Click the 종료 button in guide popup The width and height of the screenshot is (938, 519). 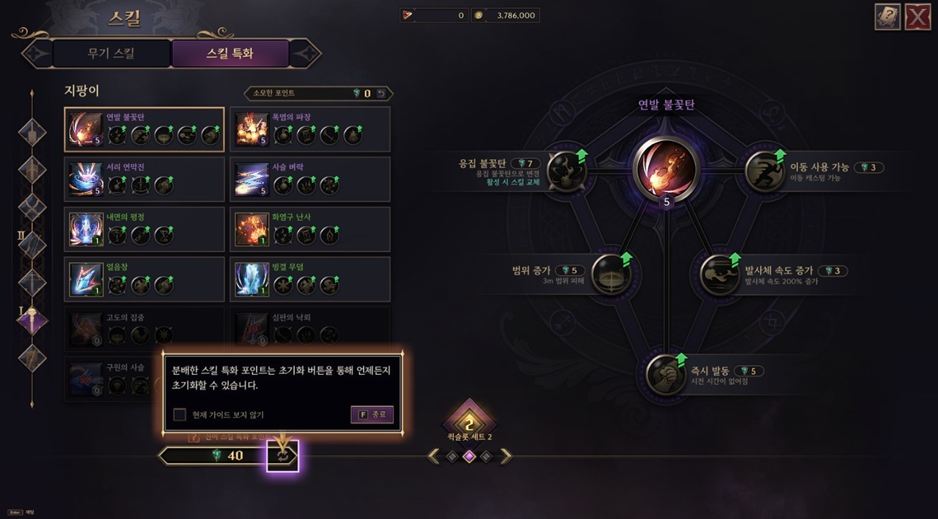pos(372,414)
